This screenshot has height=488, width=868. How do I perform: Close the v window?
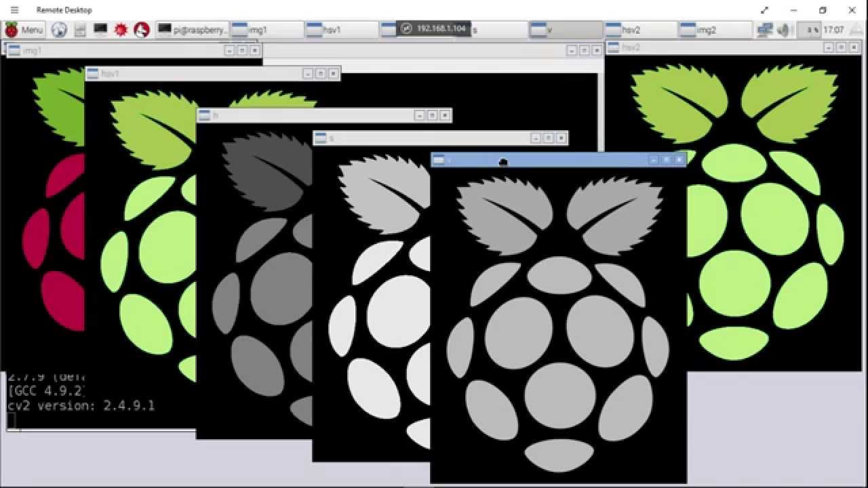pos(679,160)
